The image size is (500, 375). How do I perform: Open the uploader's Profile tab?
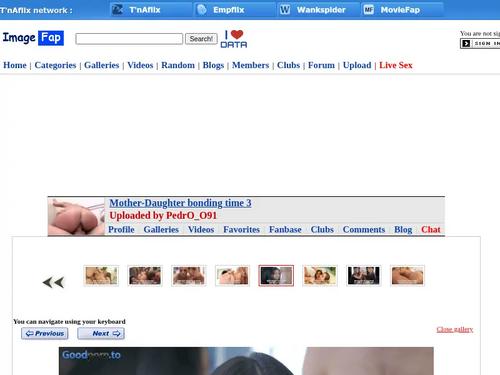(x=121, y=230)
